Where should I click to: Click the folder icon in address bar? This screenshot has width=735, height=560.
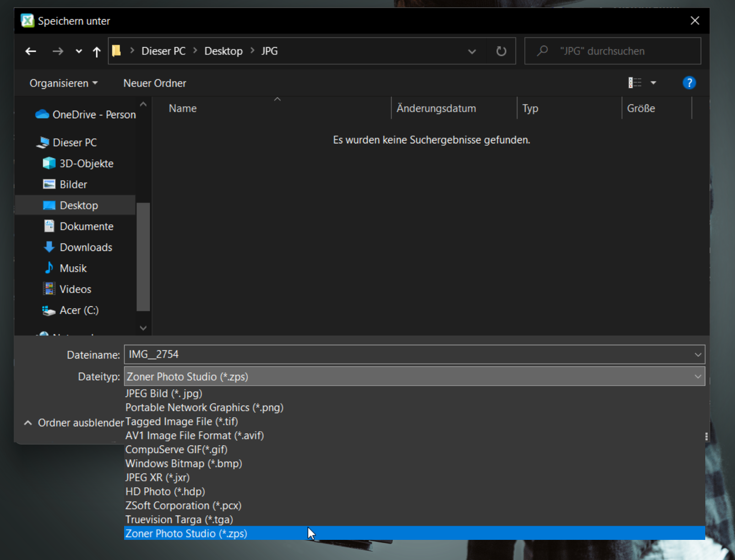pyautogui.click(x=117, y=51)
